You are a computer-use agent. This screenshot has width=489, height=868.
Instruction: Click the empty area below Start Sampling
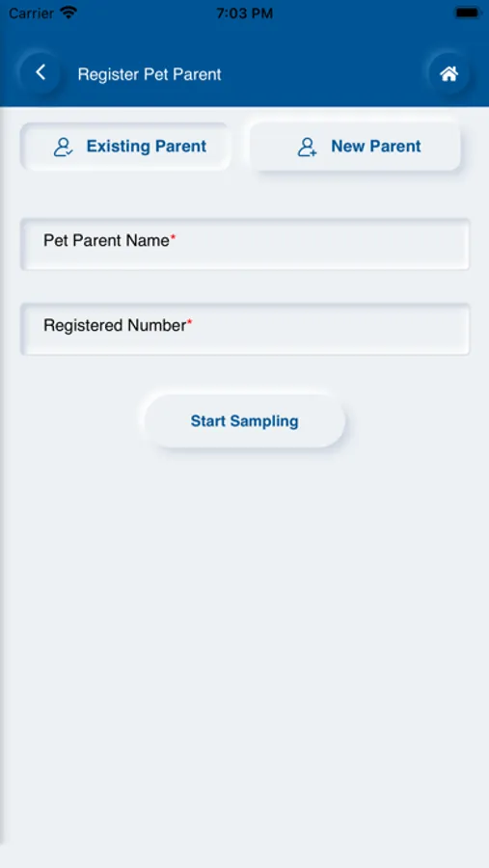point(245,637)
